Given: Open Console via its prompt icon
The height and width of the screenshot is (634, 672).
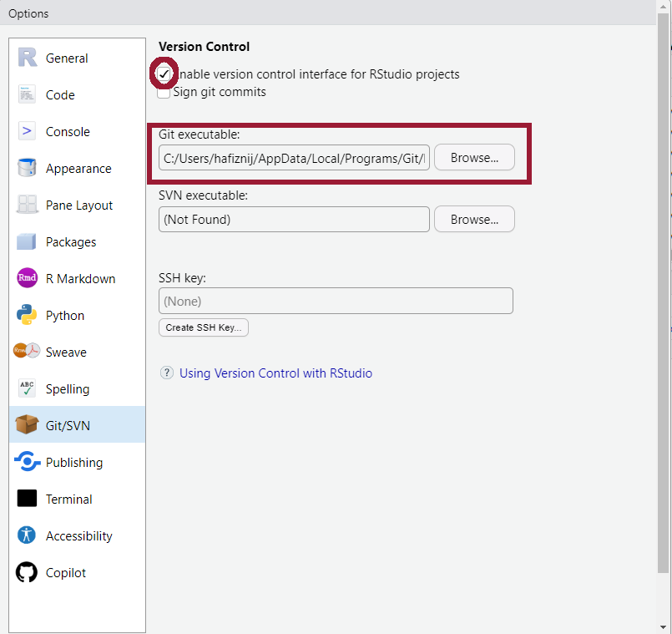Looking at the screenshot, I should (28, 131).
